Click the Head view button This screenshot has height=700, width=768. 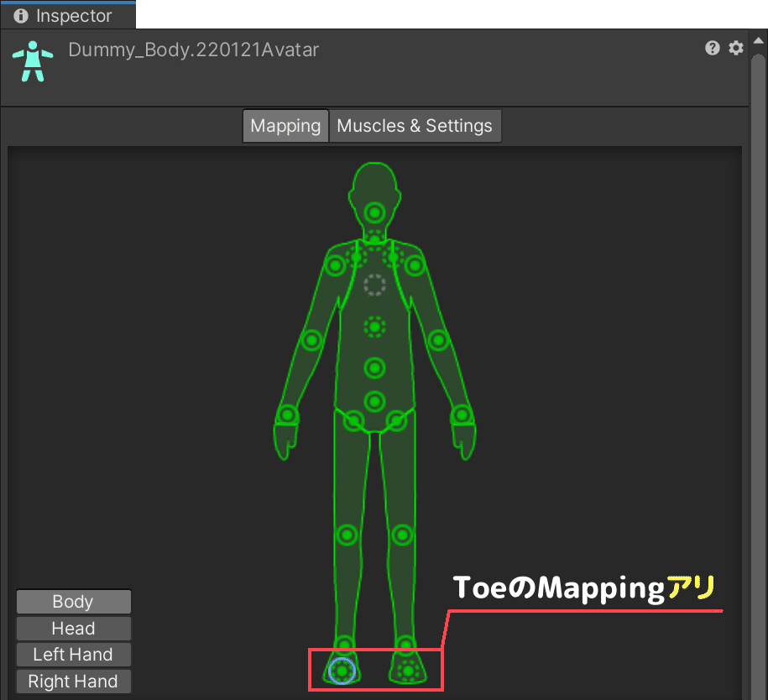coord(73,628)
